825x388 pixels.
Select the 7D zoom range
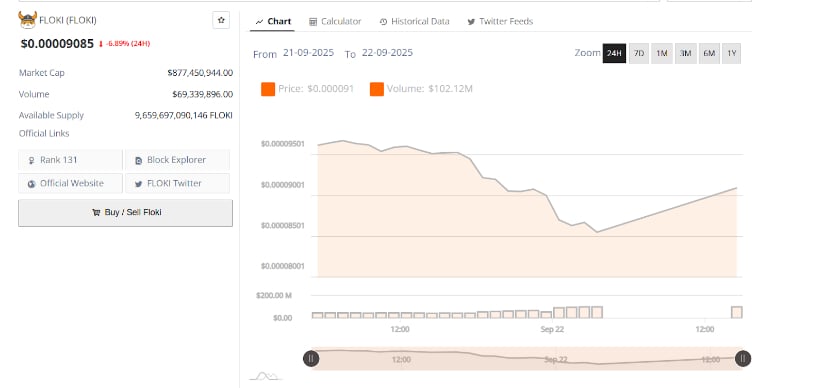(x=639, y=53)
